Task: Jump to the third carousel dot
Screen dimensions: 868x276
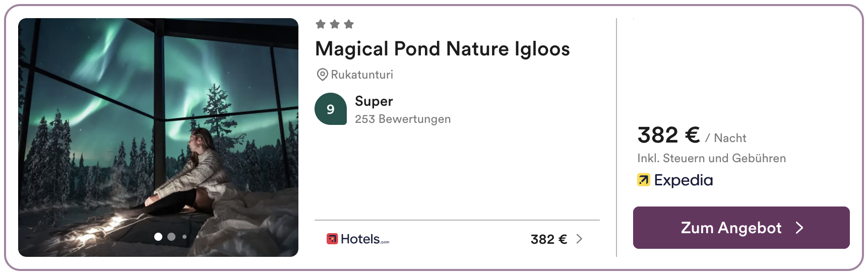Action: coord(184,237)
